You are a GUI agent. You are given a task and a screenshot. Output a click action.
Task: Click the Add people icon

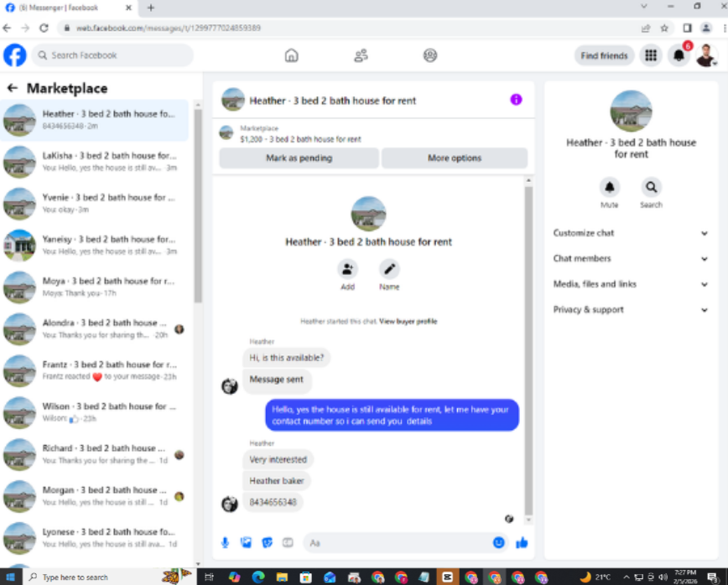(347, 269)
